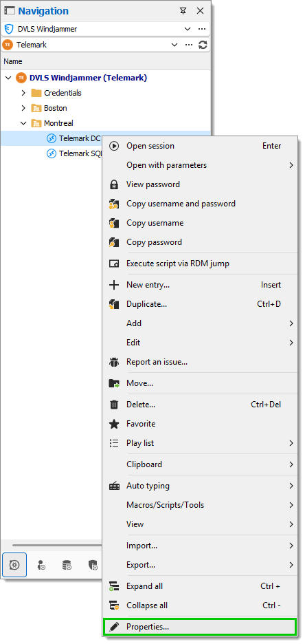Click the three-dot menu beside DVLS Windjammer
Viewport: 305px width, 644px height.
202,29
